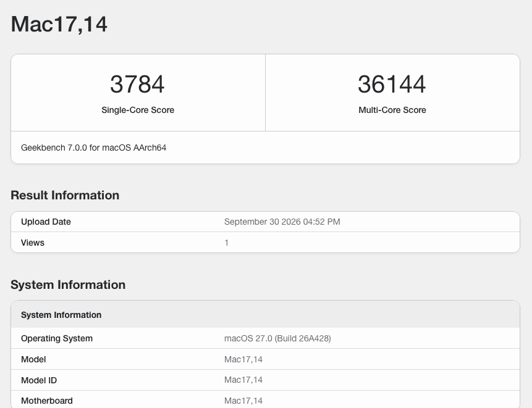The width and height of the screenshot is (532, 408).
Task: Click the Multi-Core Score label
Action: [392, 110]
